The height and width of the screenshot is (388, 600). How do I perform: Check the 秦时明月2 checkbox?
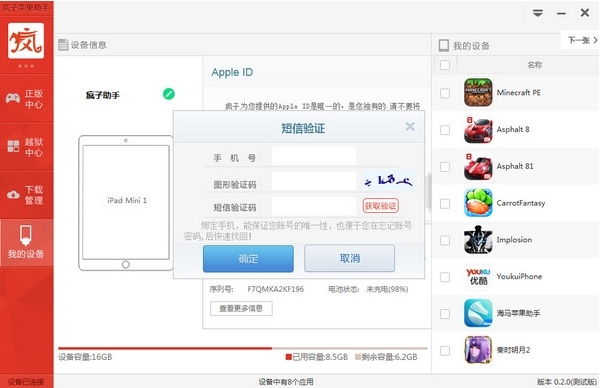445,351
